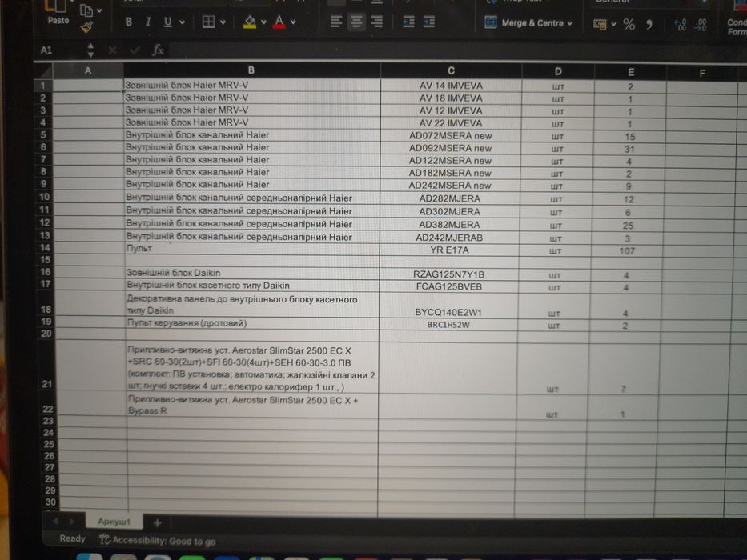
Task: Click the fx Insert Function icon
Action: click(158, 50)
